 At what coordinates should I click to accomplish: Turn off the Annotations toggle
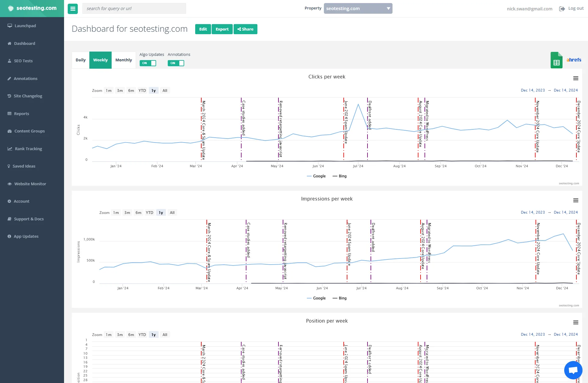176,63
